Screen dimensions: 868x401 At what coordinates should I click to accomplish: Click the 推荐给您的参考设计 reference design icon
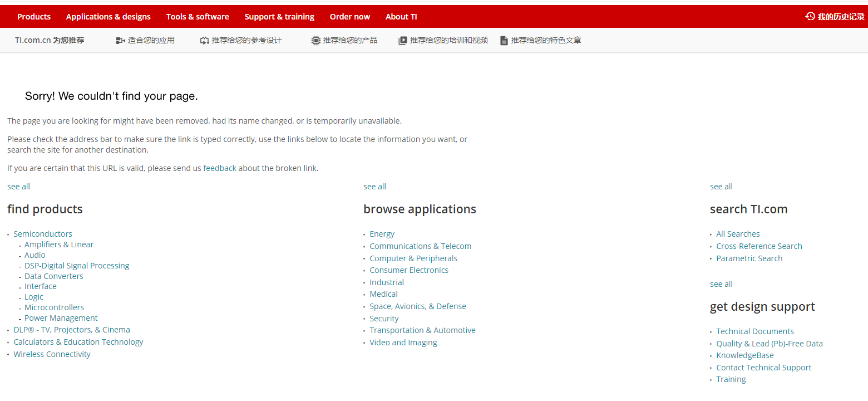(204, 41)
